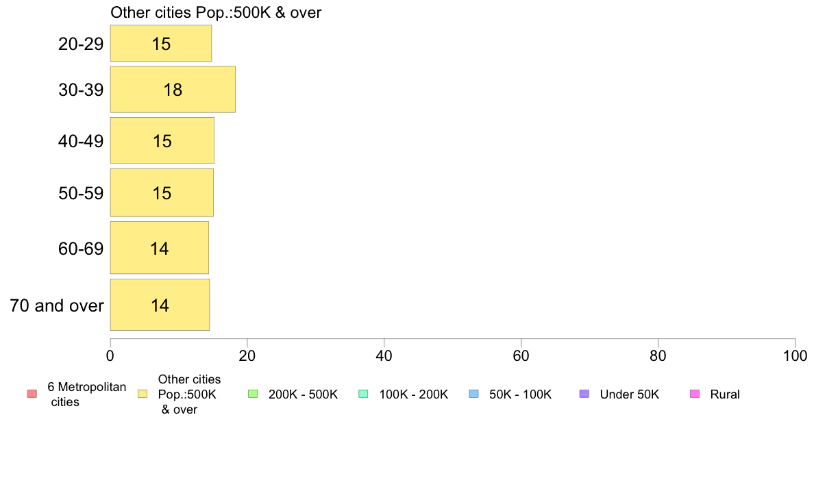Viewport: 814px width, 504px height.
Task: Click the 100 tick on the x-axis
Action: click(795, 355)
